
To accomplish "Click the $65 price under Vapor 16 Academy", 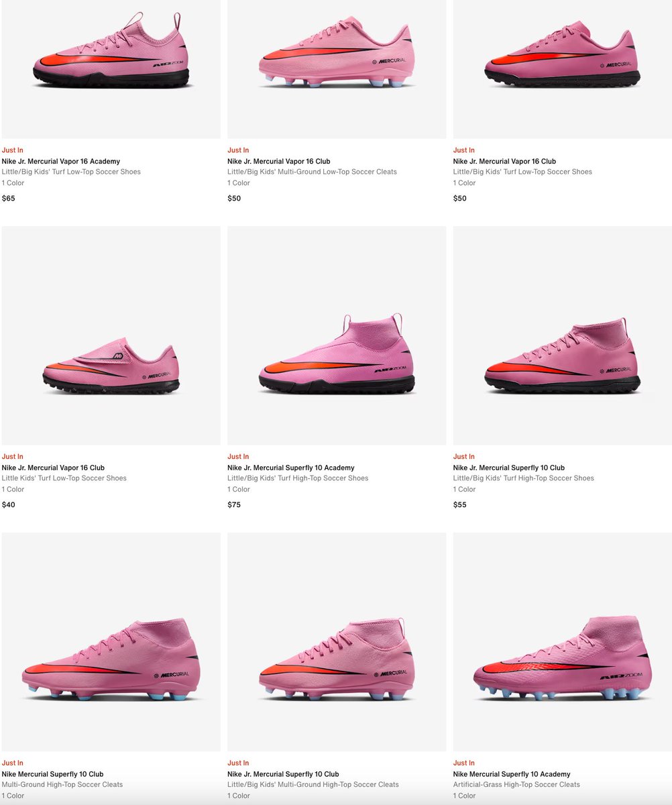I will 9,199.
